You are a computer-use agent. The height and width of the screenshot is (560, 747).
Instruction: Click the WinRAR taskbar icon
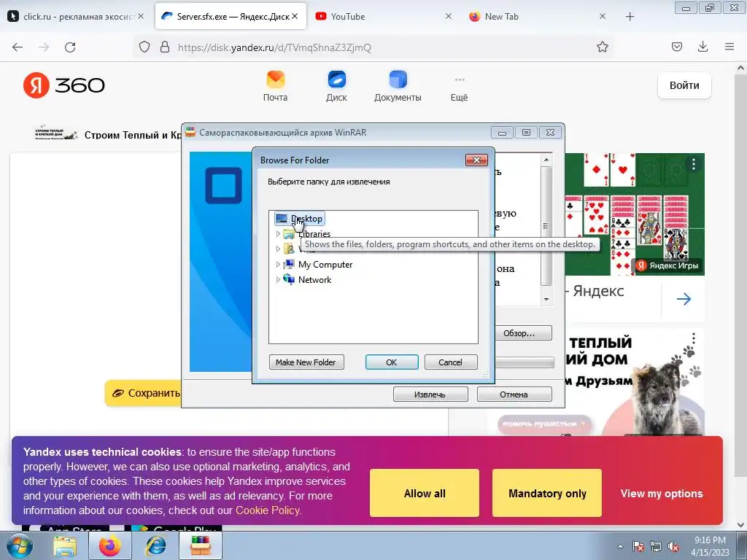pos(201,546)
